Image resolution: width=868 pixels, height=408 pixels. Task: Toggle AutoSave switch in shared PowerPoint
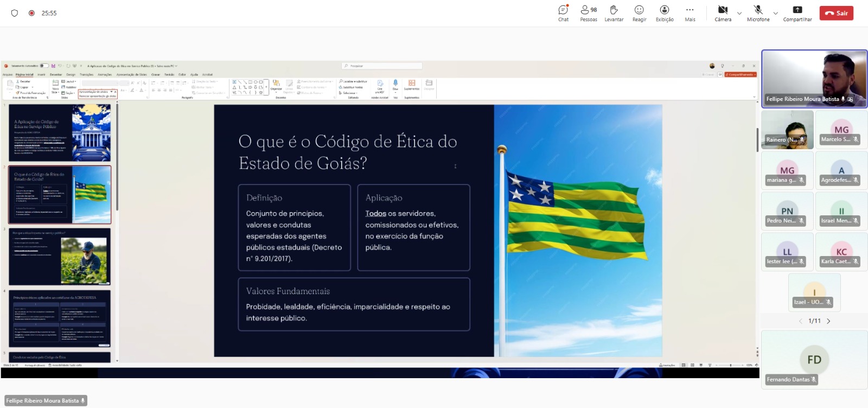44,66
